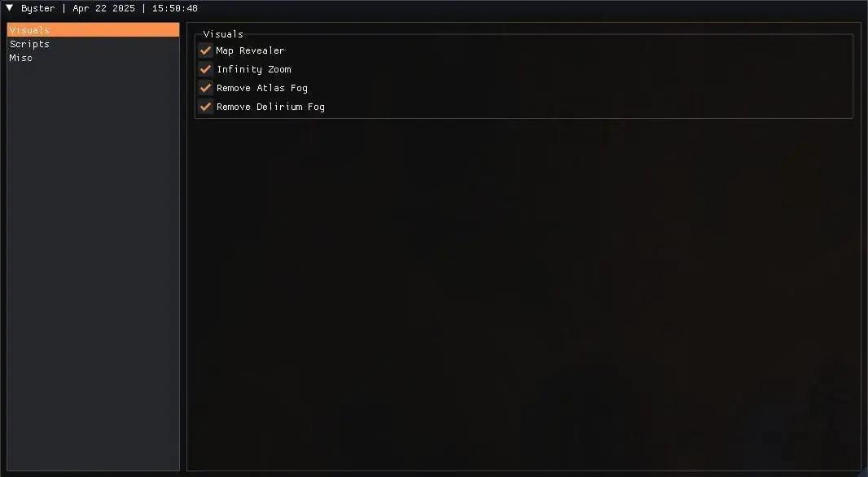Collapse the Byster window using the title triangle

point(10,8)
